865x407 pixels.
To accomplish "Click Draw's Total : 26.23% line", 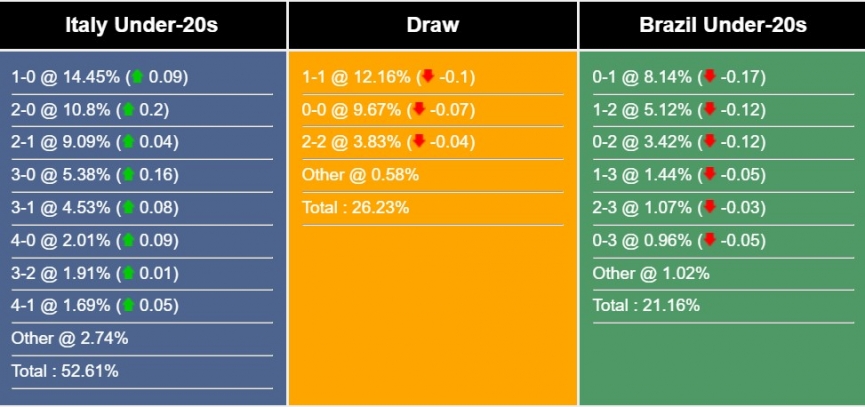I will pos(356,208).
